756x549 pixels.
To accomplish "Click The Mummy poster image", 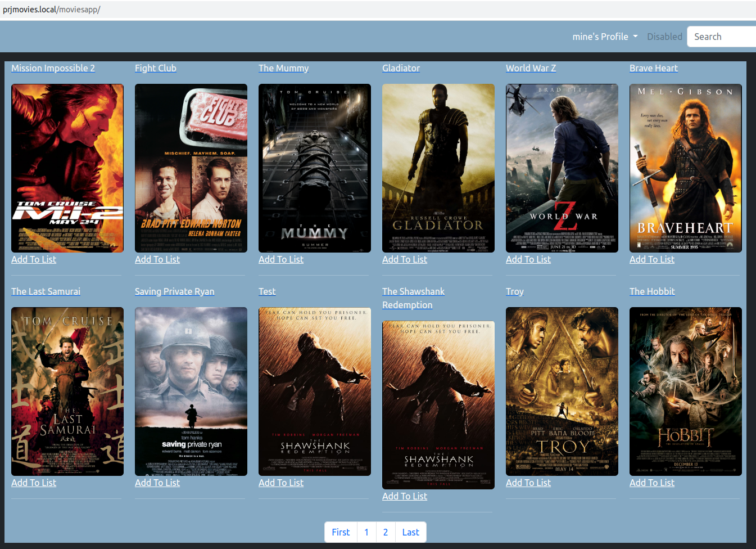I will pos(315,168).
